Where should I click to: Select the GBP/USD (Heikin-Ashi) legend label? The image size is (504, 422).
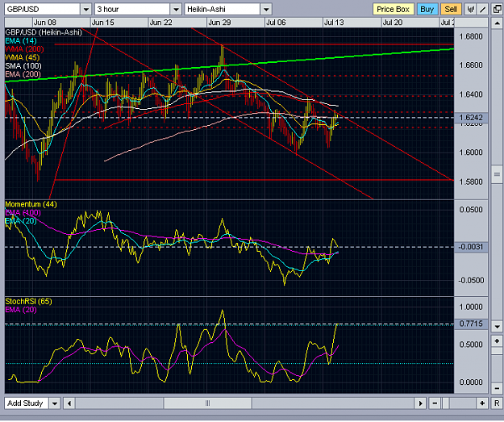tap(44, 32)
